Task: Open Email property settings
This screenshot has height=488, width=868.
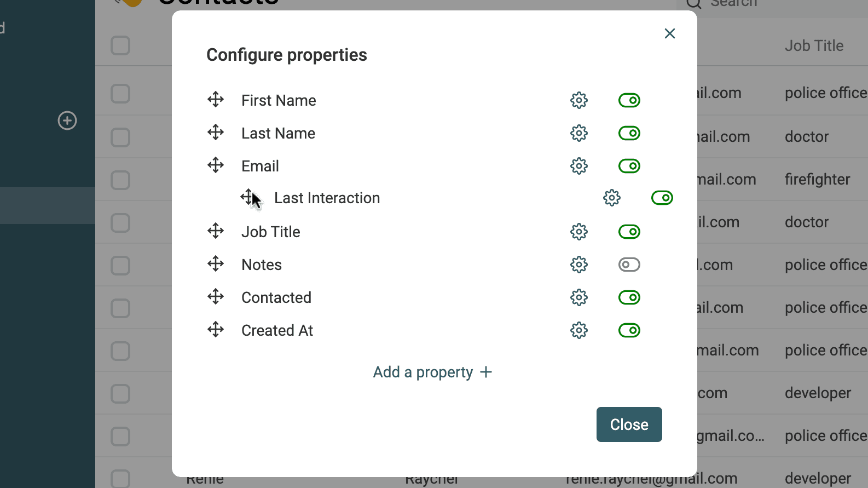Action: point(578,166)
